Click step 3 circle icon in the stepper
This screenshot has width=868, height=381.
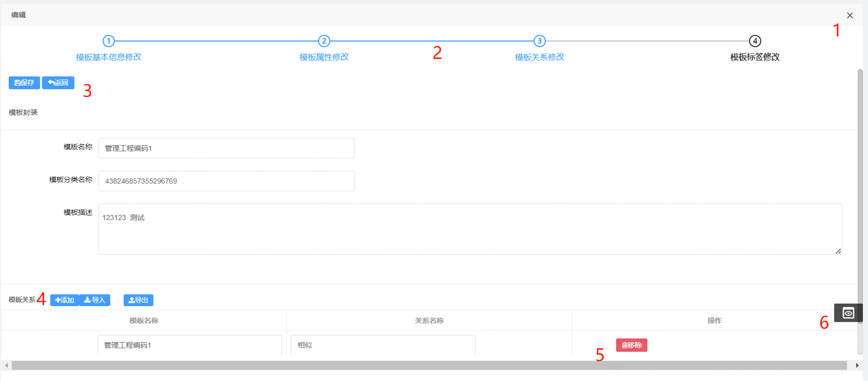coord(539,41)
